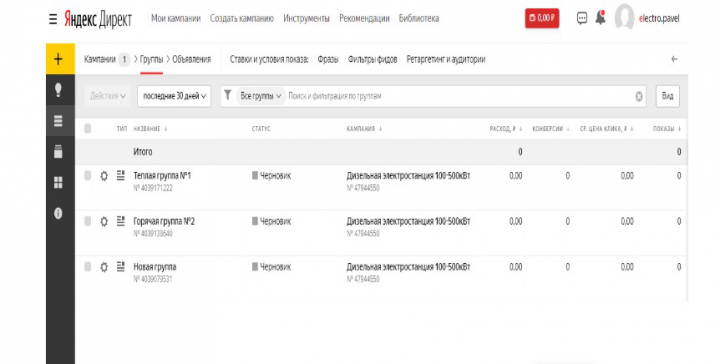Check the Теплая группа №1 row checkbox
This screenshot has width=720, height=364.
click(88, 175)
